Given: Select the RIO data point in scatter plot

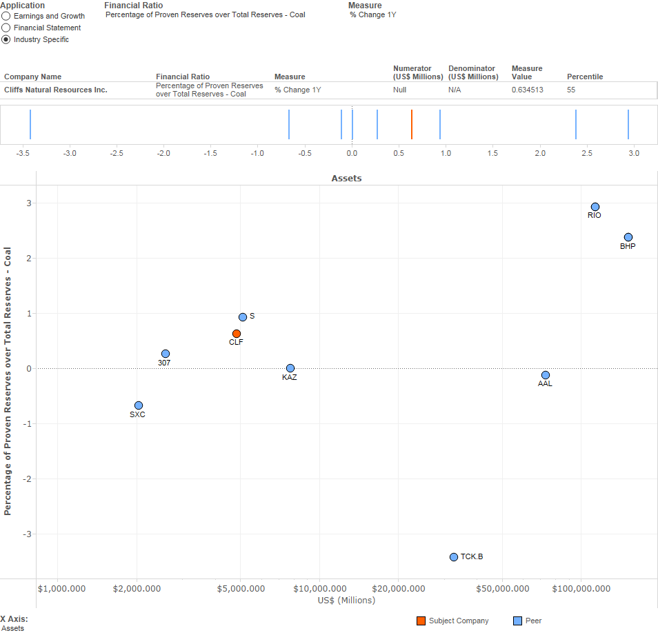Looking at the screenshot, I should point(595,207).
